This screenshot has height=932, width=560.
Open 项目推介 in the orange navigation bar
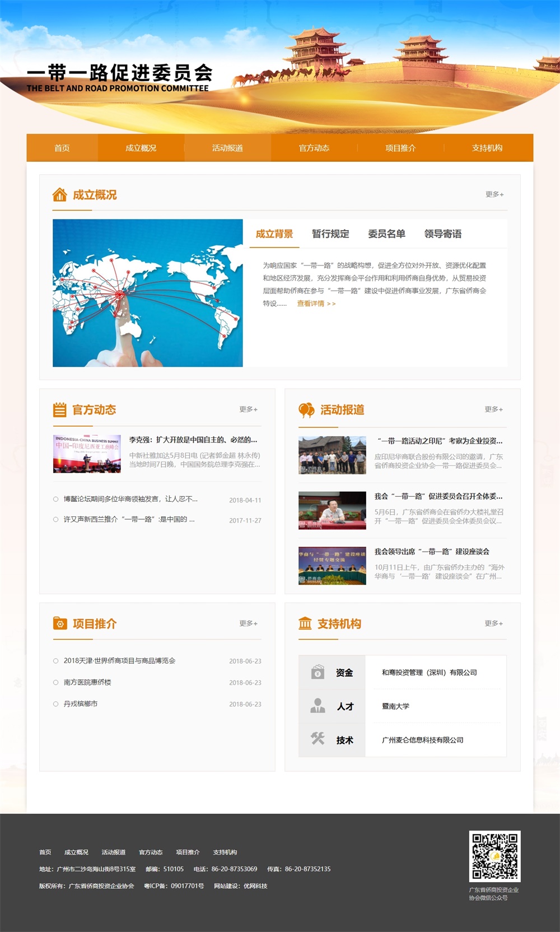click(x=400, y=148)
